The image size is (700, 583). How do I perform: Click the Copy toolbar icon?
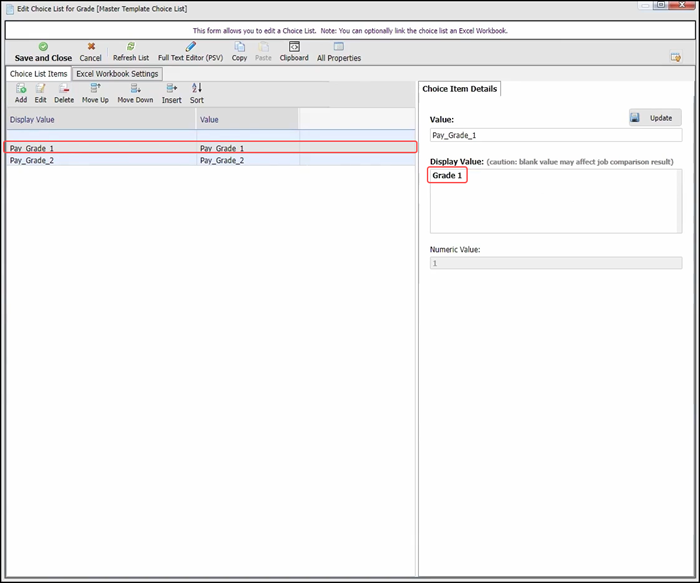pos(239,47)
